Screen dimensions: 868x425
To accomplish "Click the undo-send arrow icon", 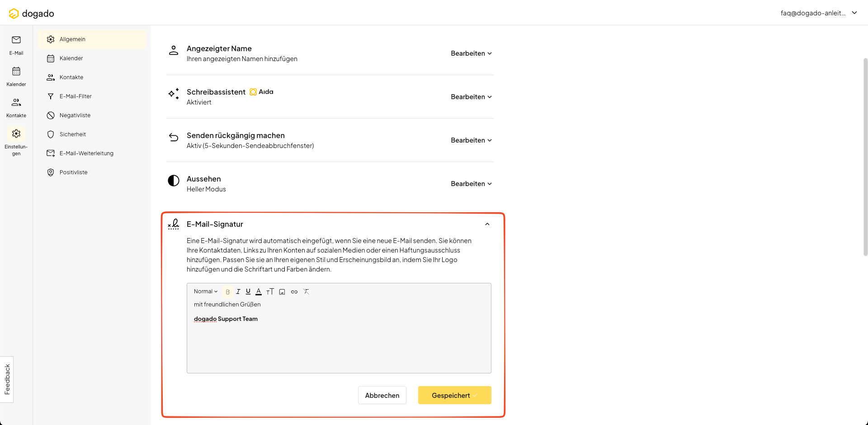I will (x=174, y=137).
